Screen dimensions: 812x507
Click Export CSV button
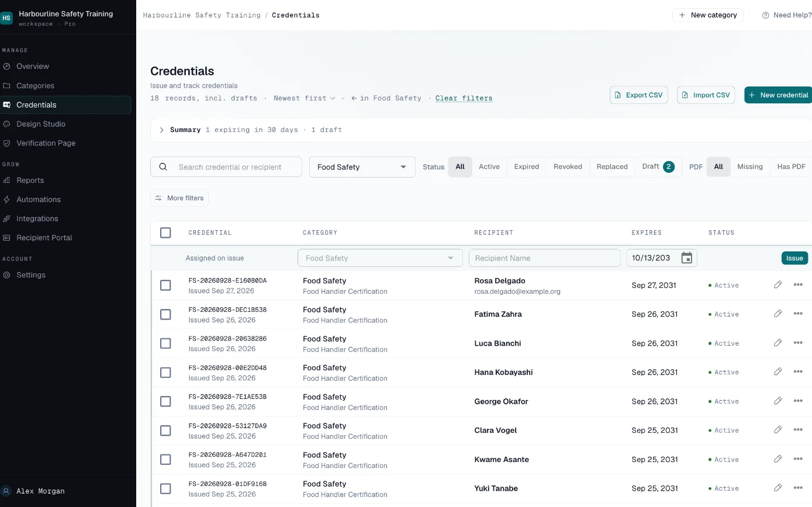(639, 95)
